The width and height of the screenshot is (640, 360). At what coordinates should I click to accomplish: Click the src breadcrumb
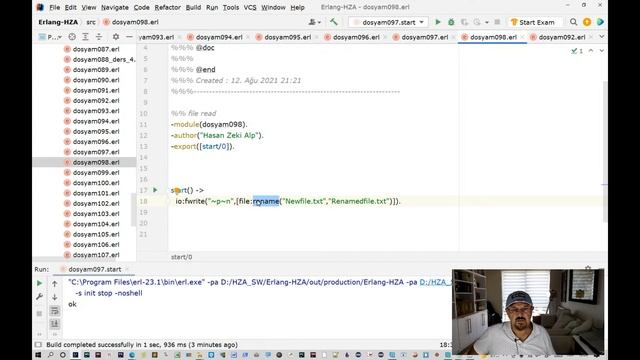tap(91, 22)
